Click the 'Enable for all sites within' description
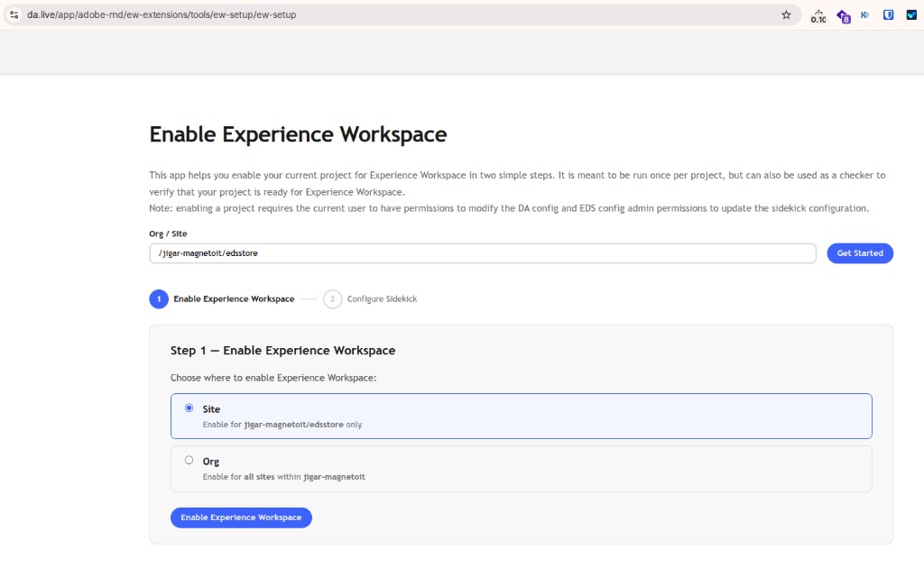Viewport: 924px width, 568px height. [284, 477]
